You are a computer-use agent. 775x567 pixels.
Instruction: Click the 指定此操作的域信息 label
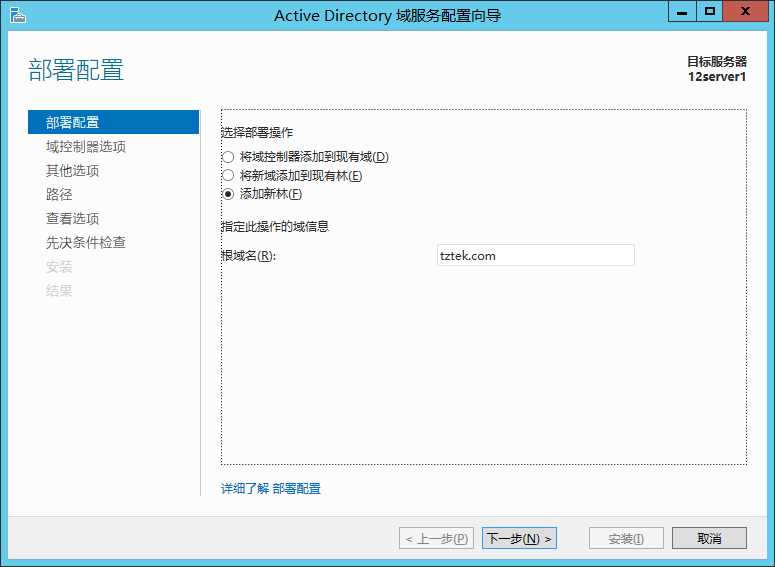tap(275, 226)
